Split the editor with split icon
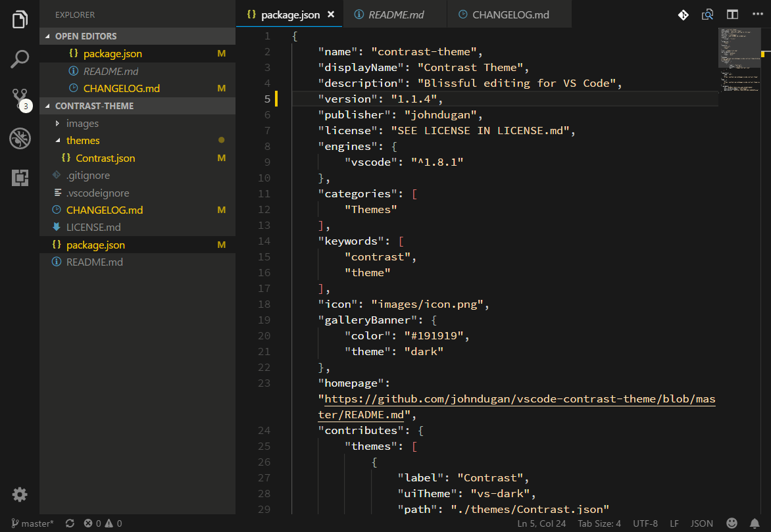771x532 pixels. pos(732,14)
